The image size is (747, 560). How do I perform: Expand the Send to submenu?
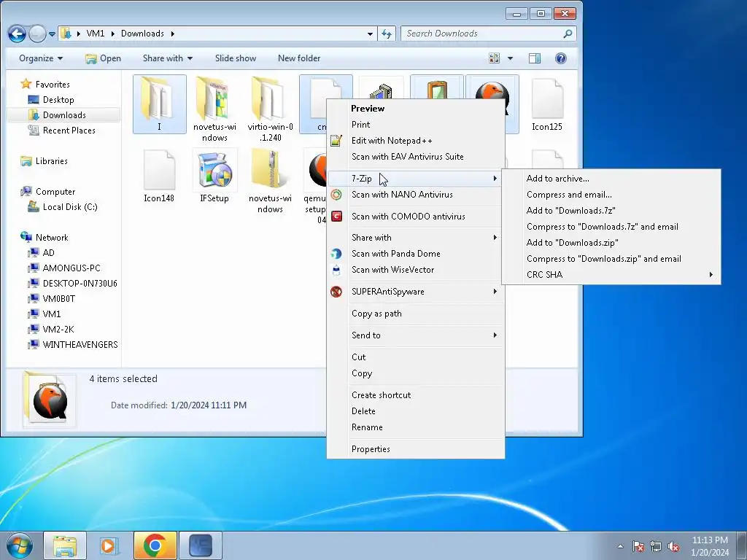(415, 335)
